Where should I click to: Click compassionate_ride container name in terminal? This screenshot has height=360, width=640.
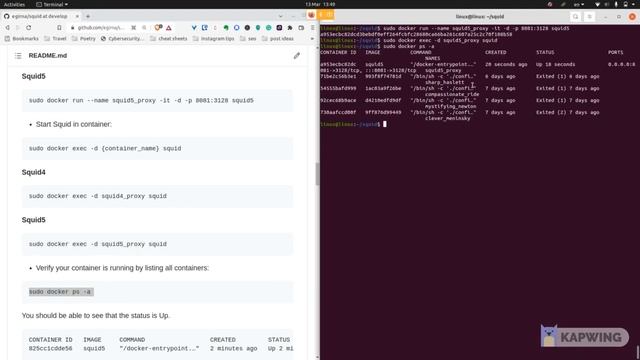452,94
